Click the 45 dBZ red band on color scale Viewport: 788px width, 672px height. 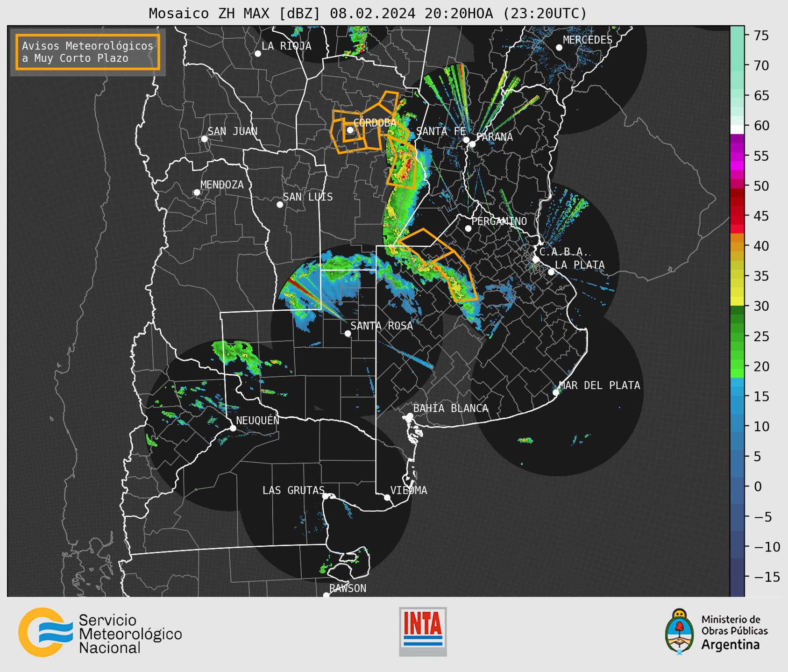tap(737, 216)
